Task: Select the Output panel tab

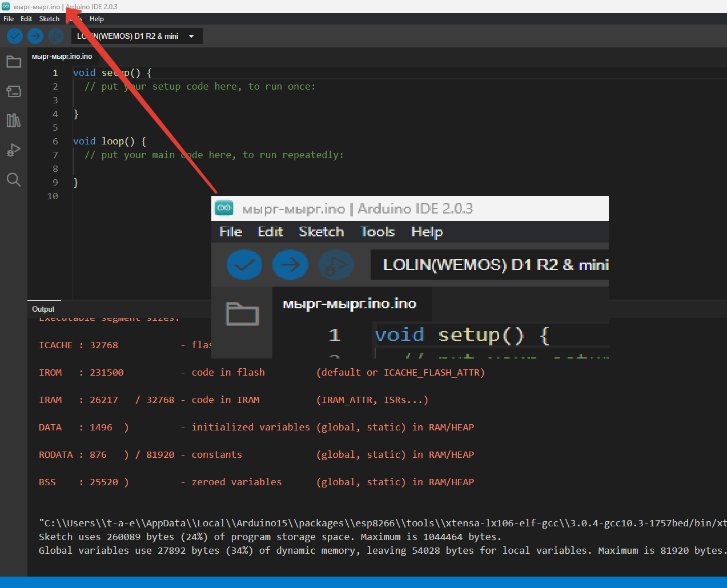Action: coord(43,309)
